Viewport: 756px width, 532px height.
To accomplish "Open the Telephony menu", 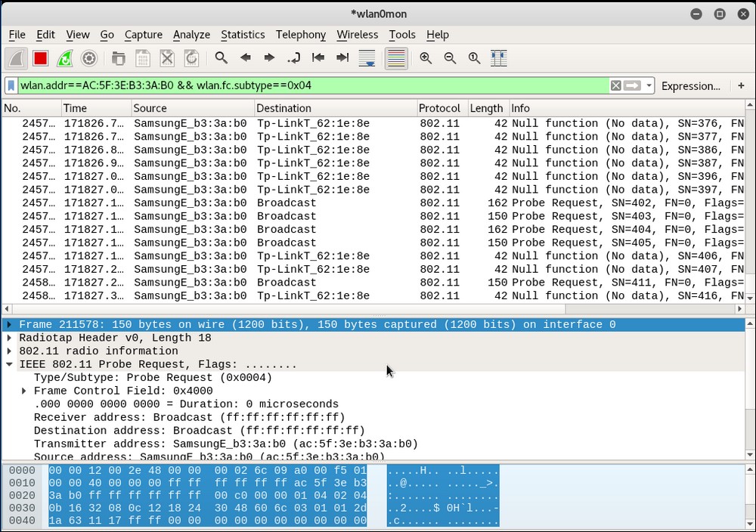I will [x=300, y=35].
